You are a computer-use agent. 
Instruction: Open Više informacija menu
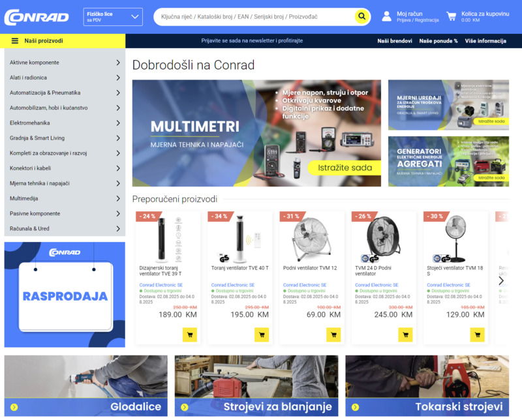(x=485, y=41)
